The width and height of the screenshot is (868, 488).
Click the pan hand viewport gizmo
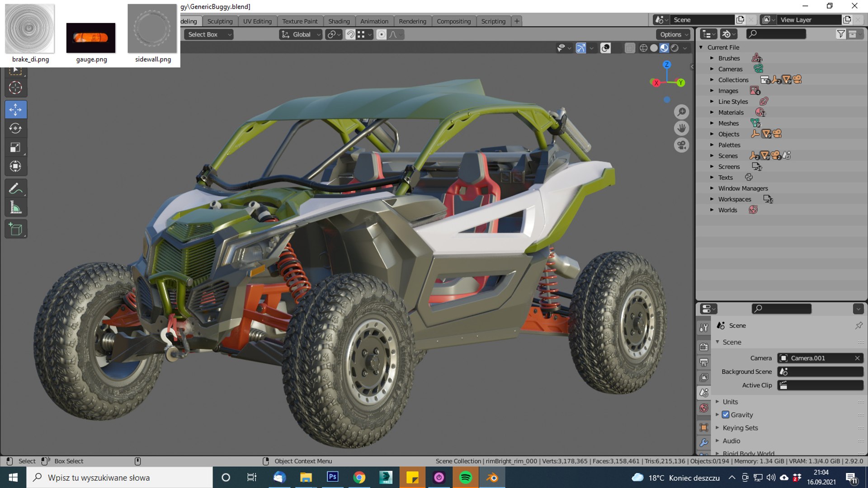click(x=681, y=128)
